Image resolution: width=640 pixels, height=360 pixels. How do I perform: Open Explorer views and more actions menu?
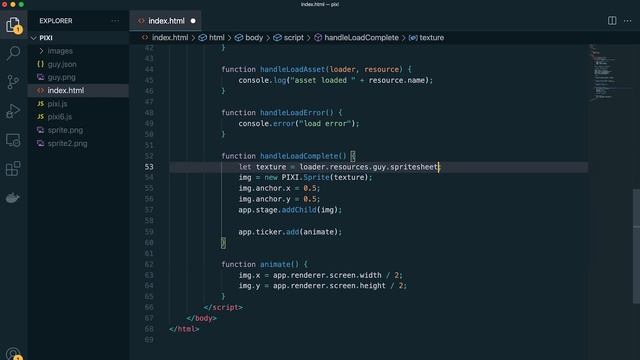click(115, 20)
